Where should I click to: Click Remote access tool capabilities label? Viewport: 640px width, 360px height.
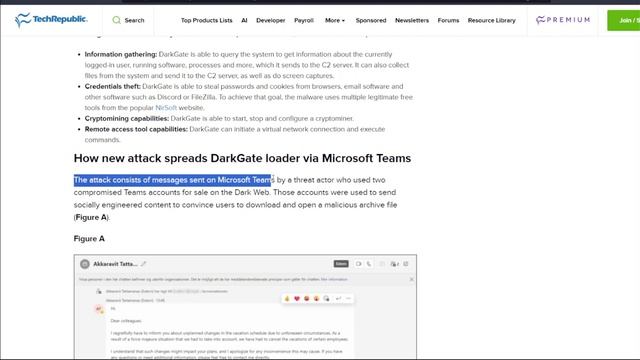136,129
